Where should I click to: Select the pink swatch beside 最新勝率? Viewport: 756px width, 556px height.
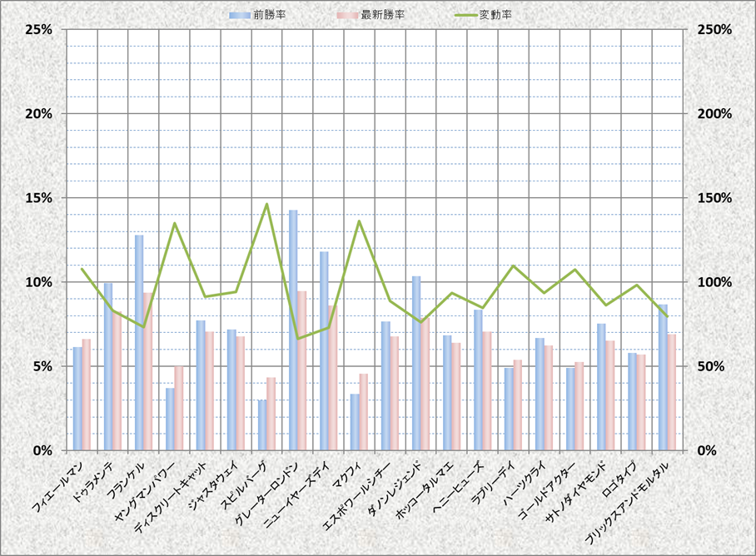pyautogui.click(x=346, y=15)
